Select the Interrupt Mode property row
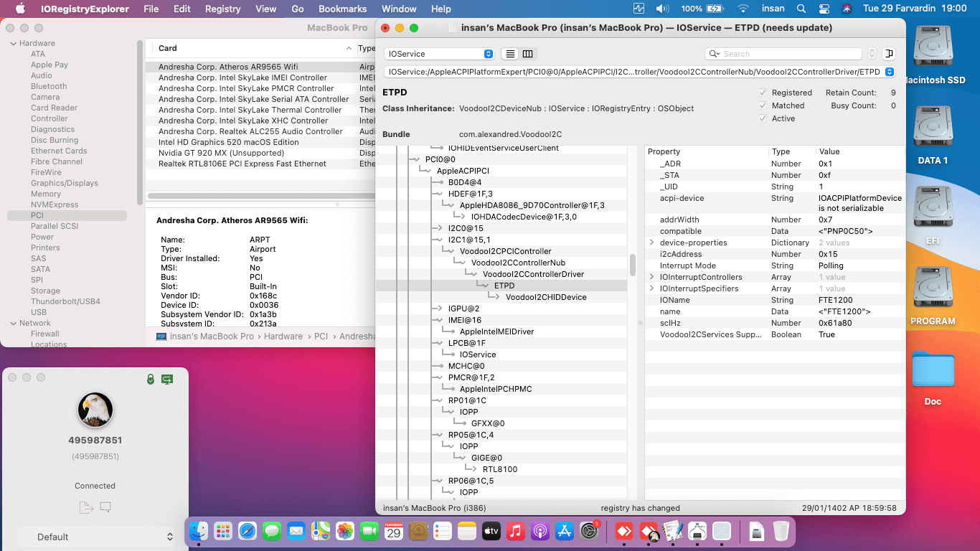The height and width of the screenshot is (551, 980). tap(775, 265)
